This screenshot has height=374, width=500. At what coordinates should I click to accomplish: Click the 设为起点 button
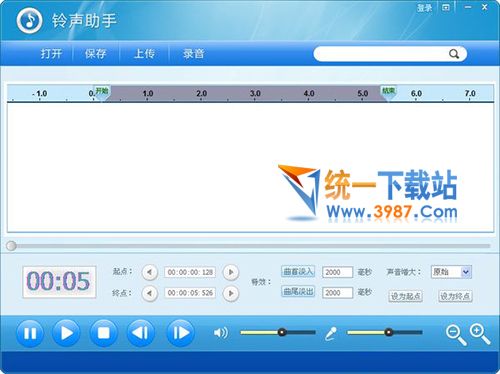(405, 296)
